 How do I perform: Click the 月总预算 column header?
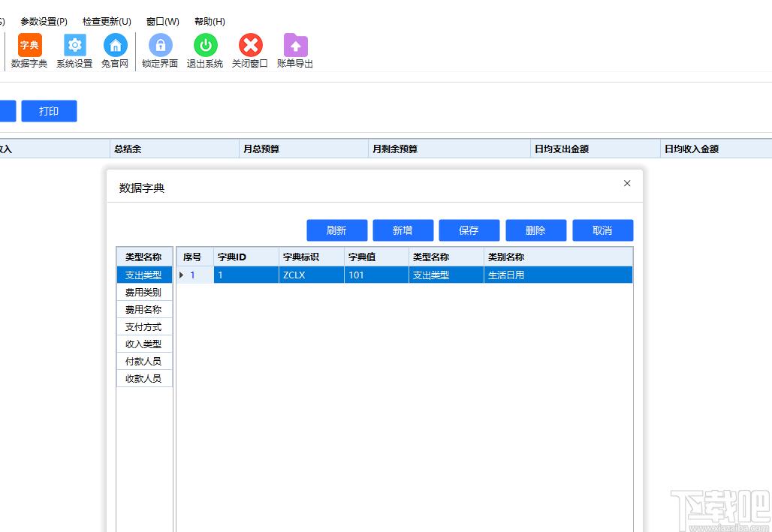[x=304, y=149]
